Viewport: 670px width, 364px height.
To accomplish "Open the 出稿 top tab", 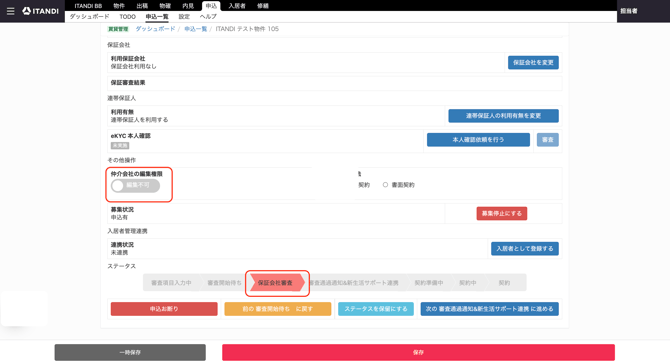I will (x=142, y=6).
